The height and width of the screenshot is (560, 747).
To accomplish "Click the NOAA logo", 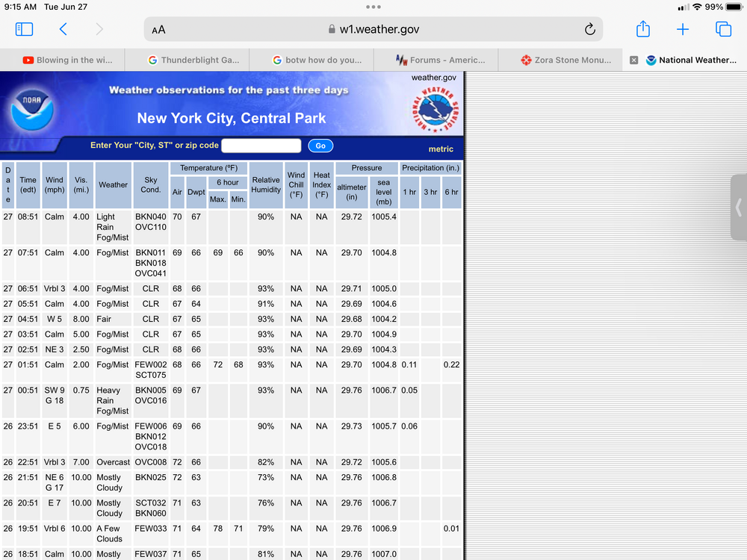I will point(32,110).
